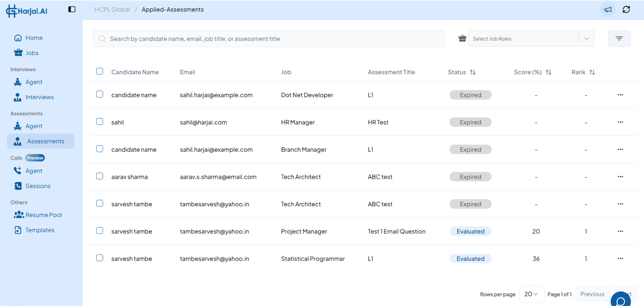644x306 pixels.
Task: Focus the candidate search field
Action: tap(269, 39)
